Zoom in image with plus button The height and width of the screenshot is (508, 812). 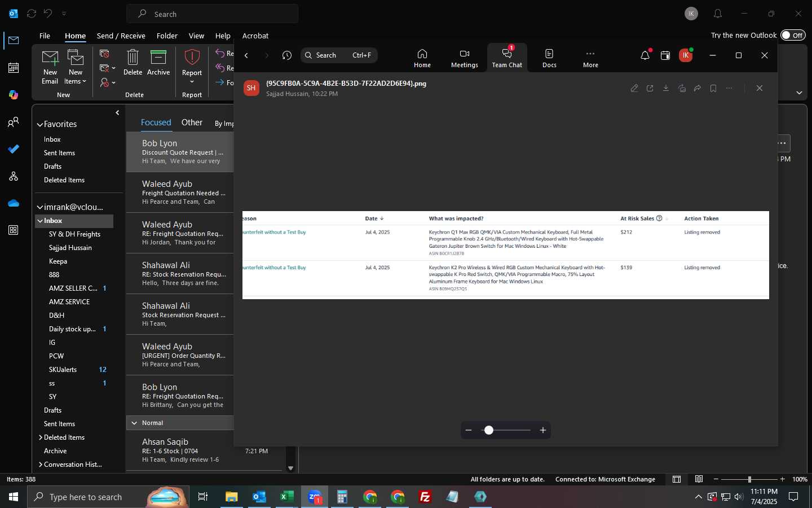click(x=543, y=430)
